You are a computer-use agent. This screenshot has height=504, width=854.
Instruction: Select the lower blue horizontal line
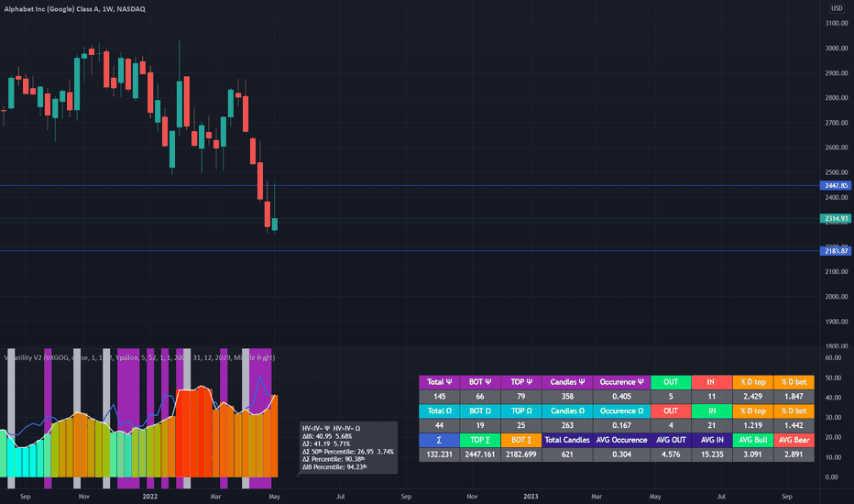point(410,251)
